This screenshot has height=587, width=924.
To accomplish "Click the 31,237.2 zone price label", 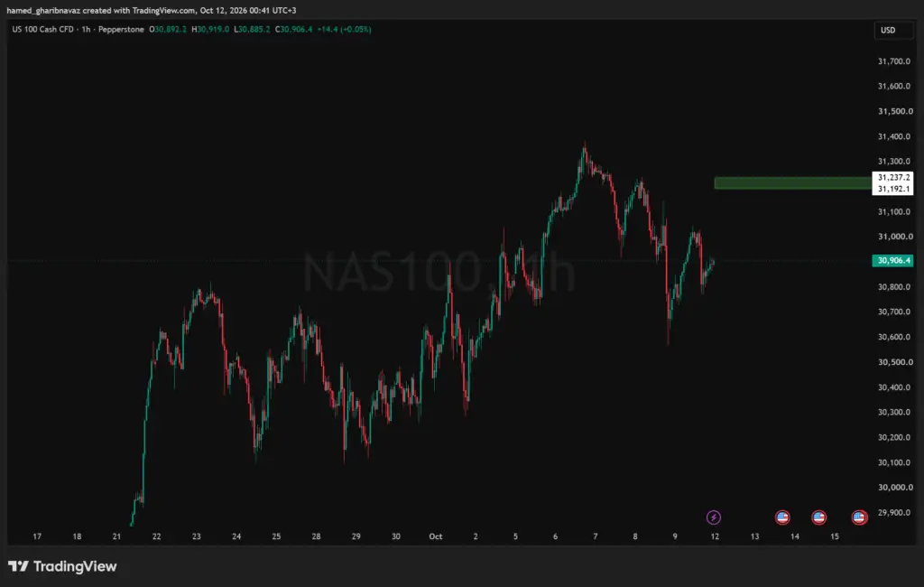I will coord(892,177).
